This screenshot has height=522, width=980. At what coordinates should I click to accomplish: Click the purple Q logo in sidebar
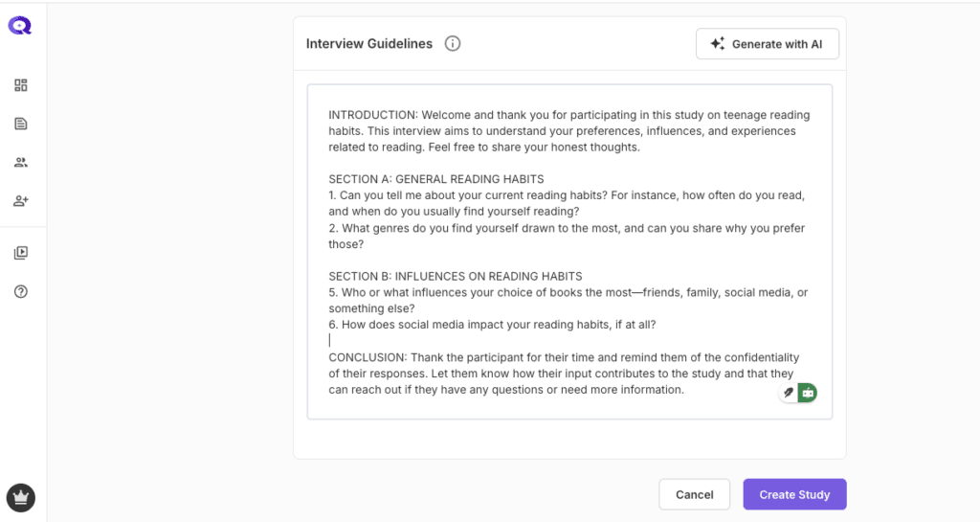click(20, 26)
